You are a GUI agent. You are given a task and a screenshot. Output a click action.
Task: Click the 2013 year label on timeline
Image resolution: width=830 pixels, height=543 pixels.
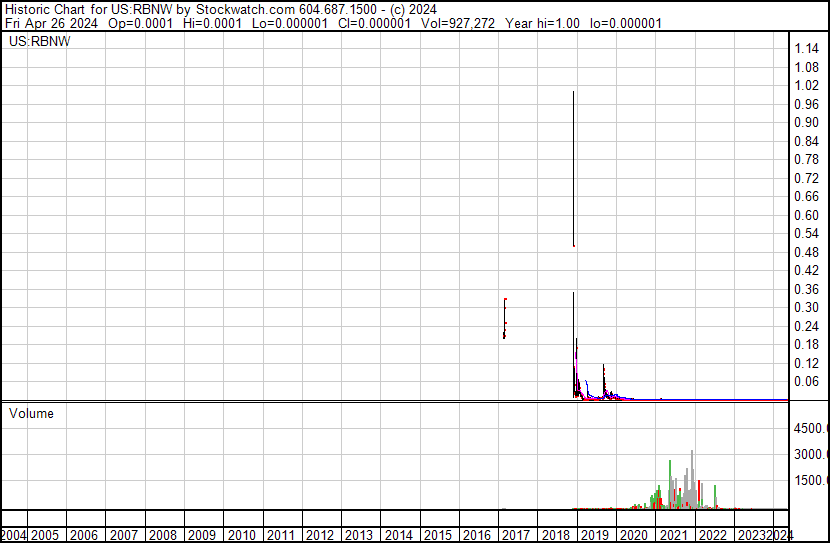[x=359, y=535]
